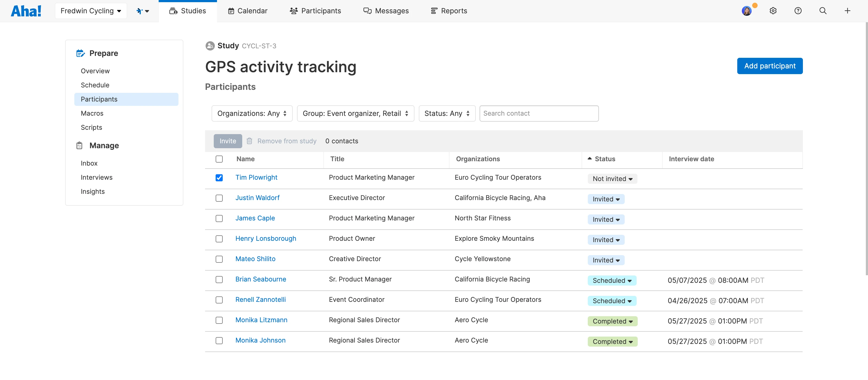Viewport: 868px width, 380px height.
Task: Open the Reports tab
Action: pyautogui.click(x=449, y=11)
